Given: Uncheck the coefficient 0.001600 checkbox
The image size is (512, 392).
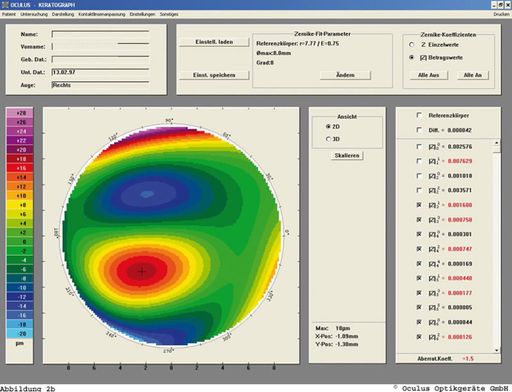Looking at the screenshot, I should (x=419, y=205).
